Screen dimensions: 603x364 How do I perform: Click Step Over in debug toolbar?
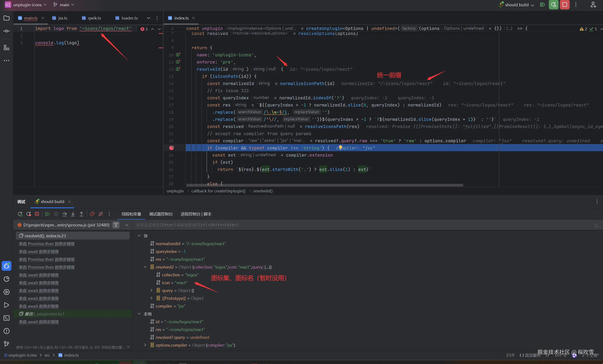coord(64,214)
